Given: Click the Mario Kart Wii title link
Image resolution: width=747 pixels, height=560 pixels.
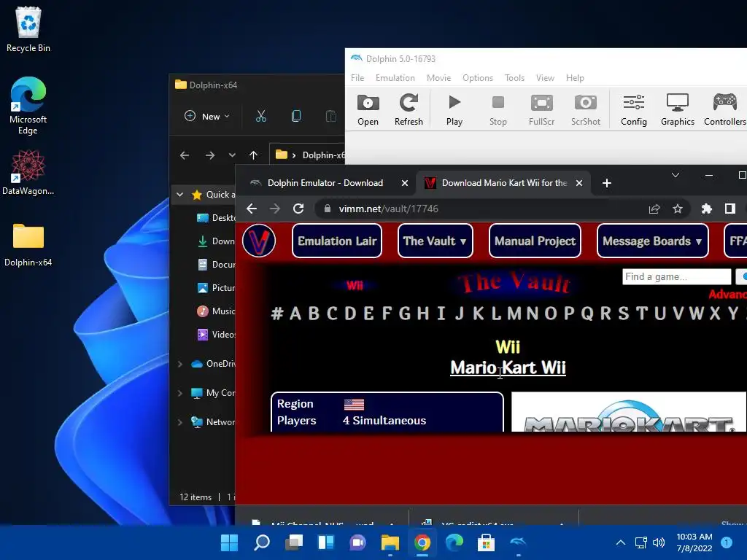Looking at the screenshot, I should coord(508,367).
